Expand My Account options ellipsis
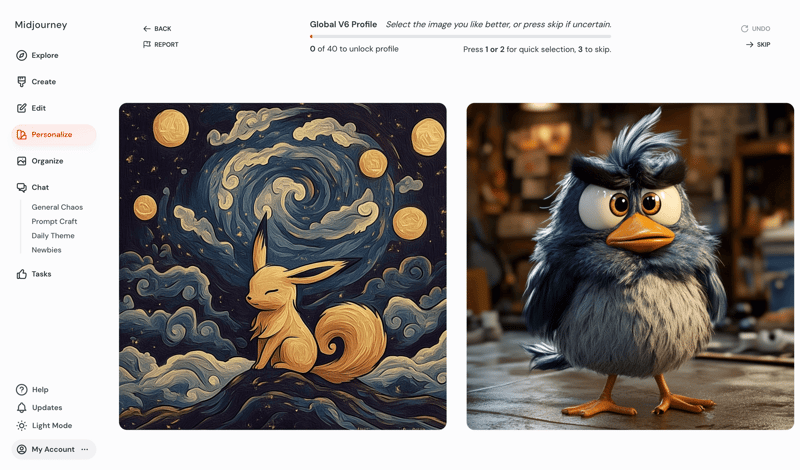800x470 pixels. (85, 449)
